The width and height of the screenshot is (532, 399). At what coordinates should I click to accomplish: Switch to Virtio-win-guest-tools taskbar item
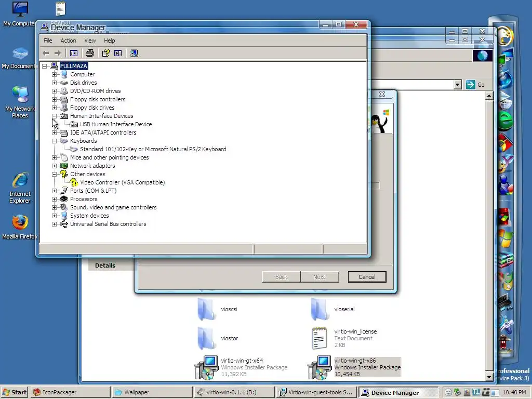316,392
